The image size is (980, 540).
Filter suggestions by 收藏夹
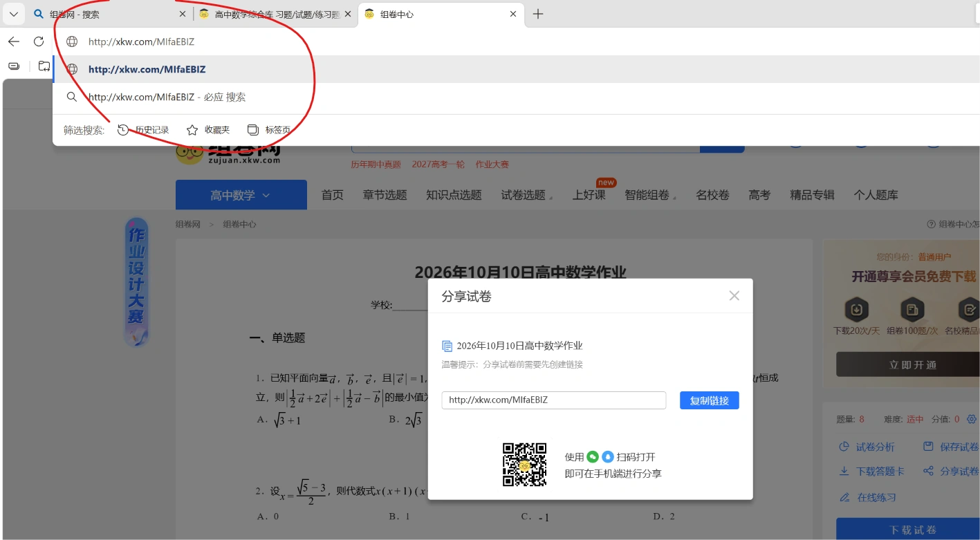tap(208, 130)
